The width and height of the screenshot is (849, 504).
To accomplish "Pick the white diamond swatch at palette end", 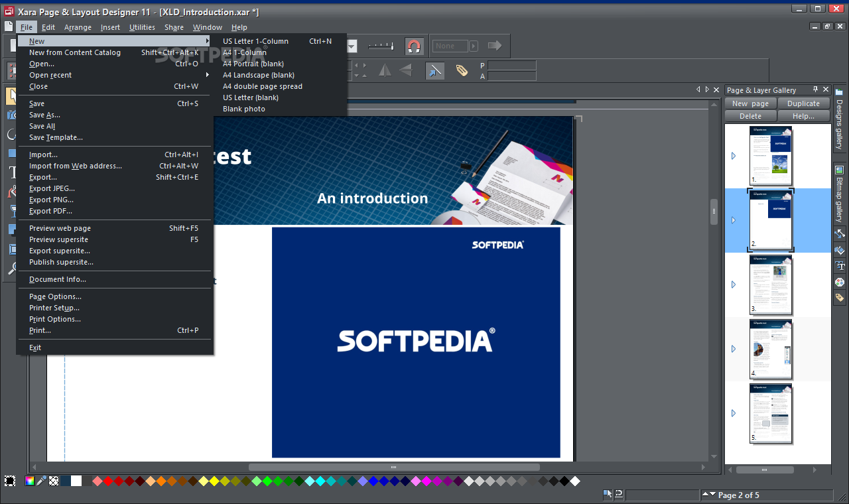I will (575, 481).
